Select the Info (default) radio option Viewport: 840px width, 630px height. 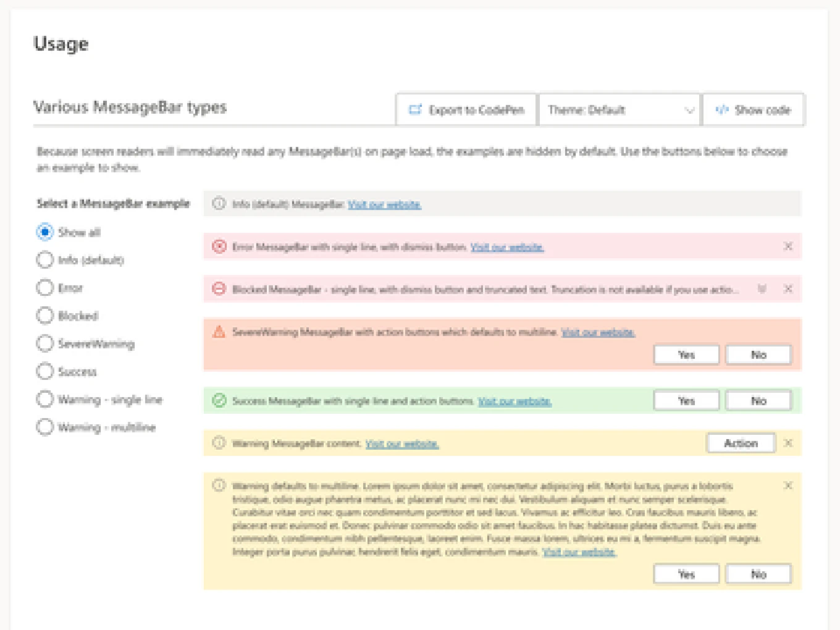[44, 260]
